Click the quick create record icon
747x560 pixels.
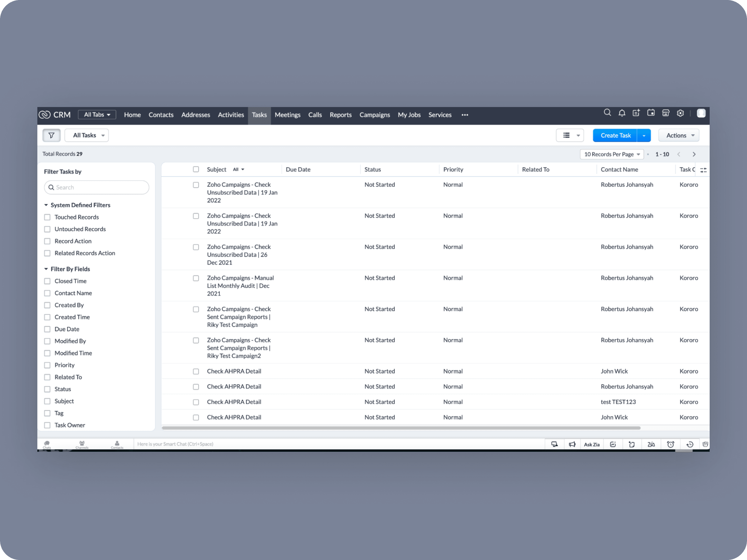point(636,113)
